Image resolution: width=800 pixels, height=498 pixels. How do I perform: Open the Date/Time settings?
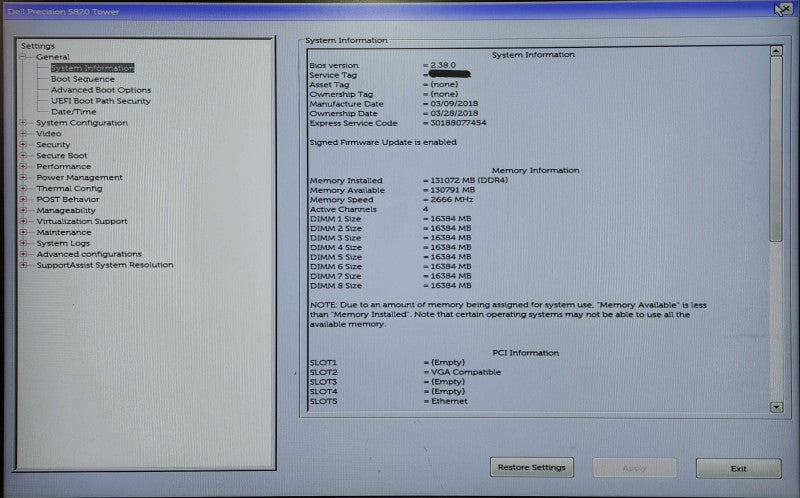point(73,112)
